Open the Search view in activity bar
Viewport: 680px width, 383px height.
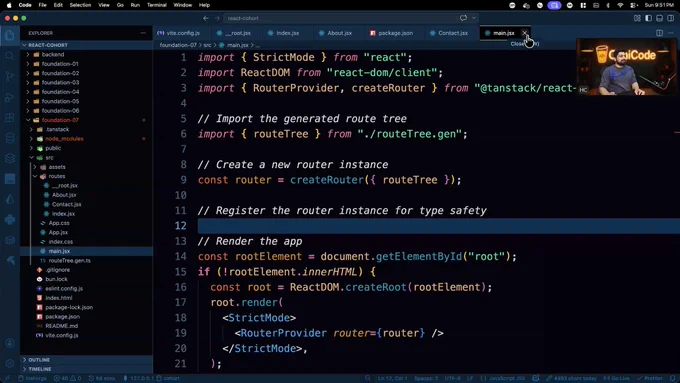tap(10, 56)
